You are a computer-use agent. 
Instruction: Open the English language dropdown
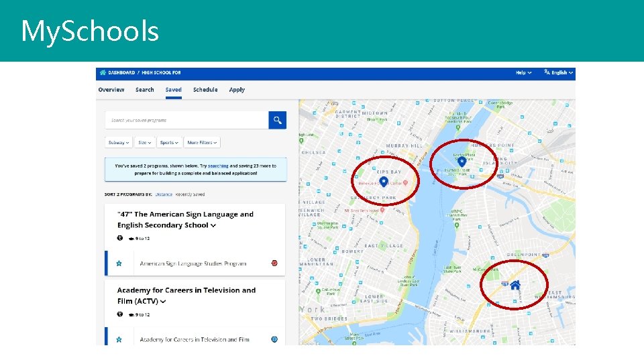click(561, 72)
